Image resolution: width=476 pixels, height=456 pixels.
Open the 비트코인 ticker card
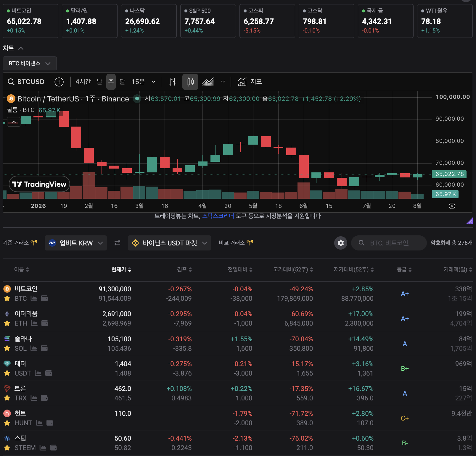tap(30, 21)
